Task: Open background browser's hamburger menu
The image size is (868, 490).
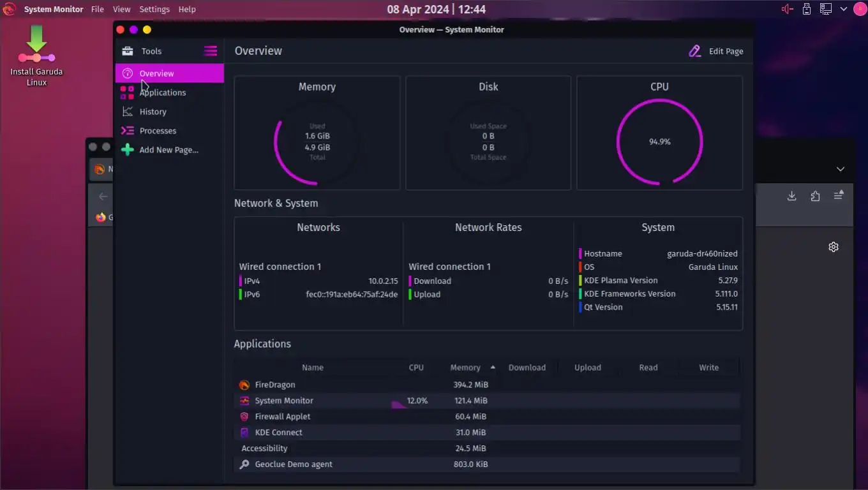Action: point(839,195)
